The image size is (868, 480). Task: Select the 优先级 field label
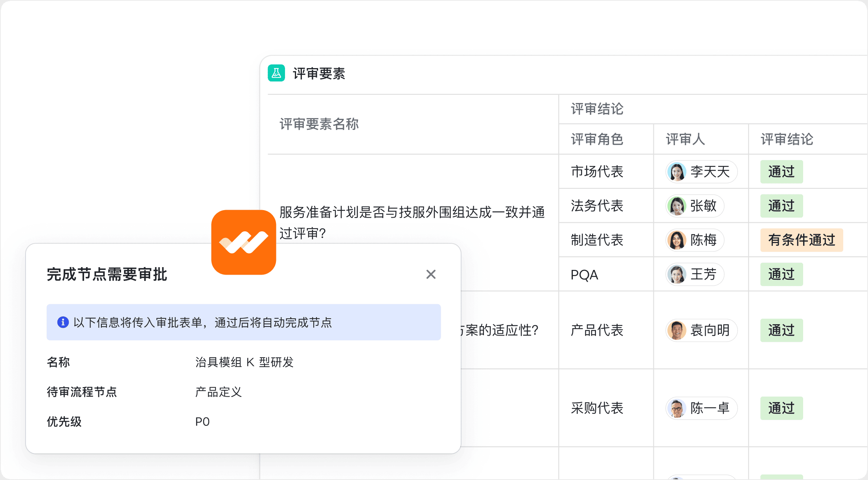pyautogui.click(x=64, y=422)
